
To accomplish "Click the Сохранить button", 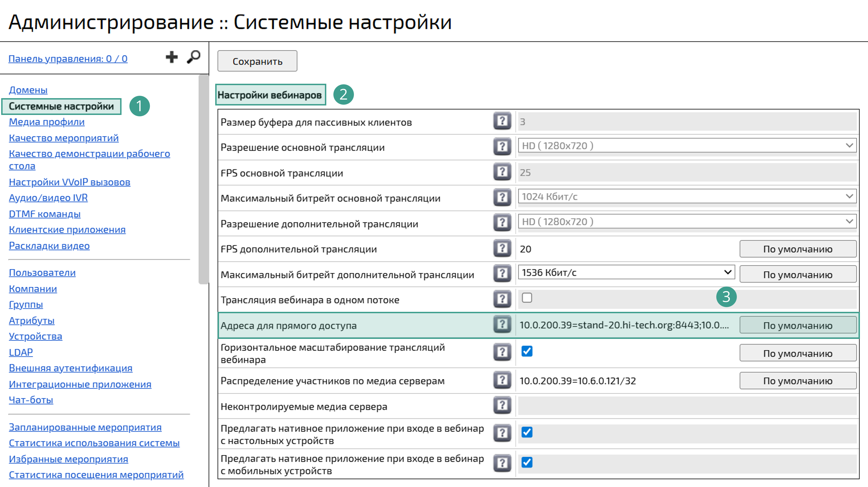I will 257,61.
